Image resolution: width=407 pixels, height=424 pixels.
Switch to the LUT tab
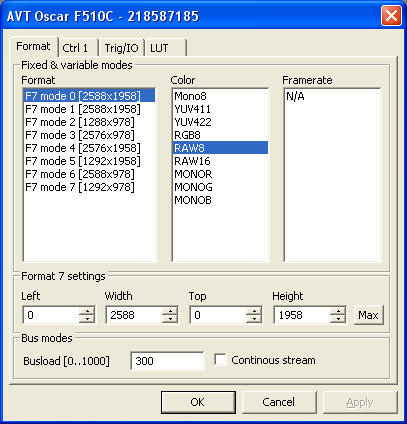click(165, 48)
